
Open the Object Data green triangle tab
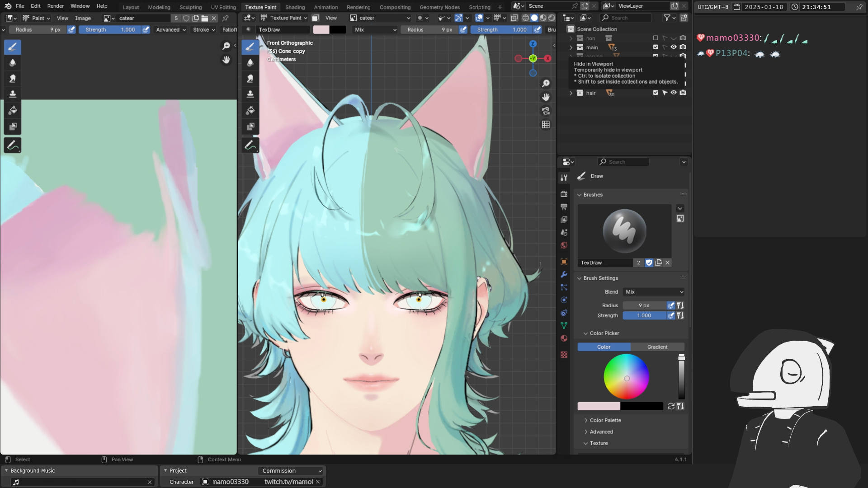click(x=564, y=326)
